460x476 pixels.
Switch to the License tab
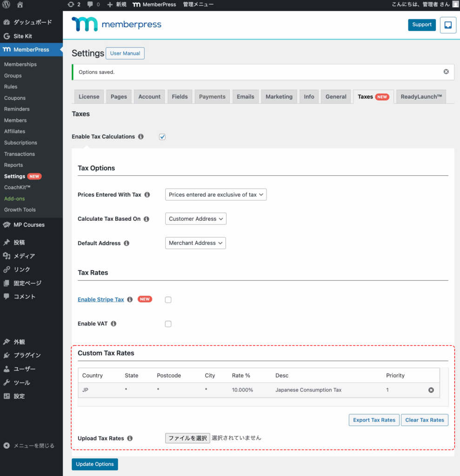click(x=89, y=97)
